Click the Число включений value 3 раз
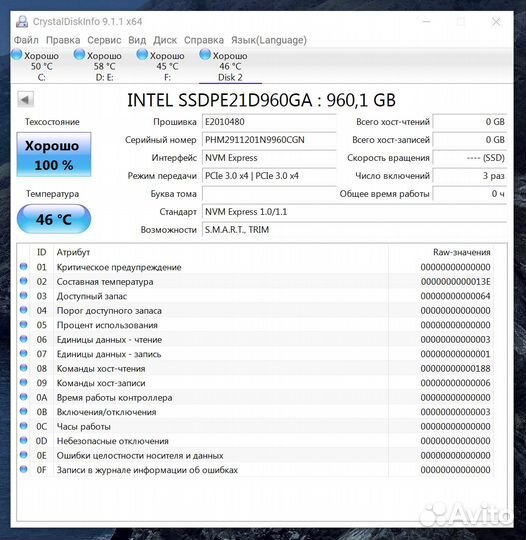This screenshot has width=526, height=540. pyautogui.click(x=470, y=176)
